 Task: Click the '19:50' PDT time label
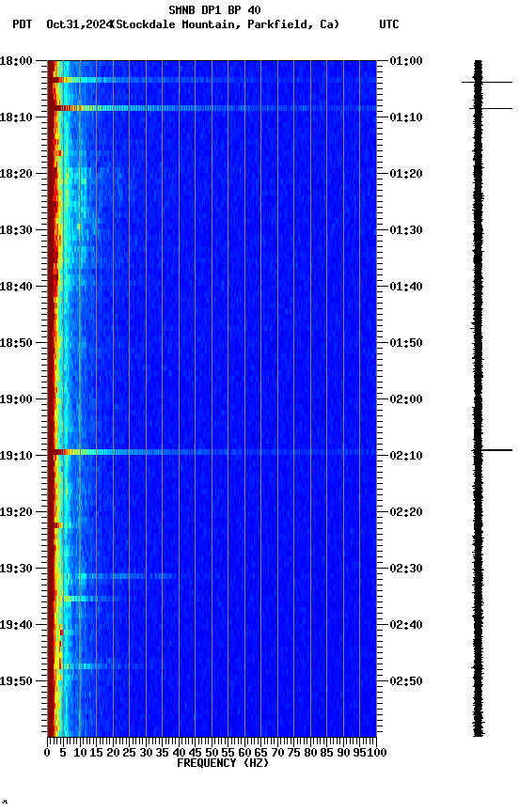[x=16, y=681]
